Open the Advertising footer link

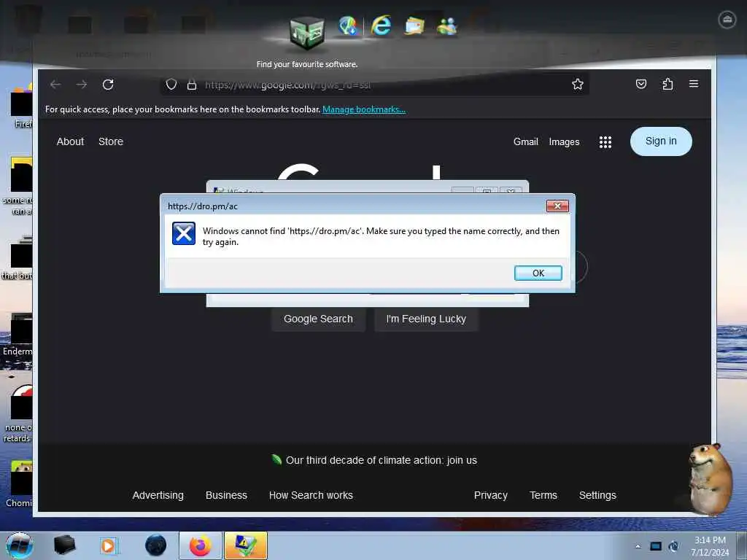pos(158,495)
